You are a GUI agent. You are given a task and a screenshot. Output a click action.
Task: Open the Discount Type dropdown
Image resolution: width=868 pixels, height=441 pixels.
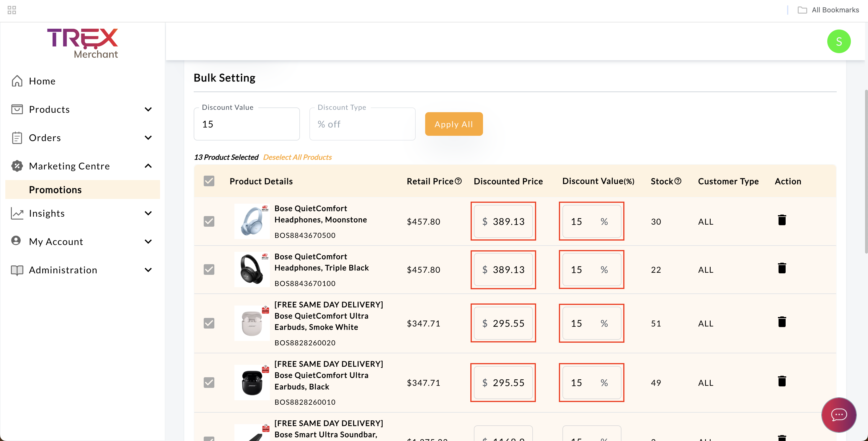(362, 124)
